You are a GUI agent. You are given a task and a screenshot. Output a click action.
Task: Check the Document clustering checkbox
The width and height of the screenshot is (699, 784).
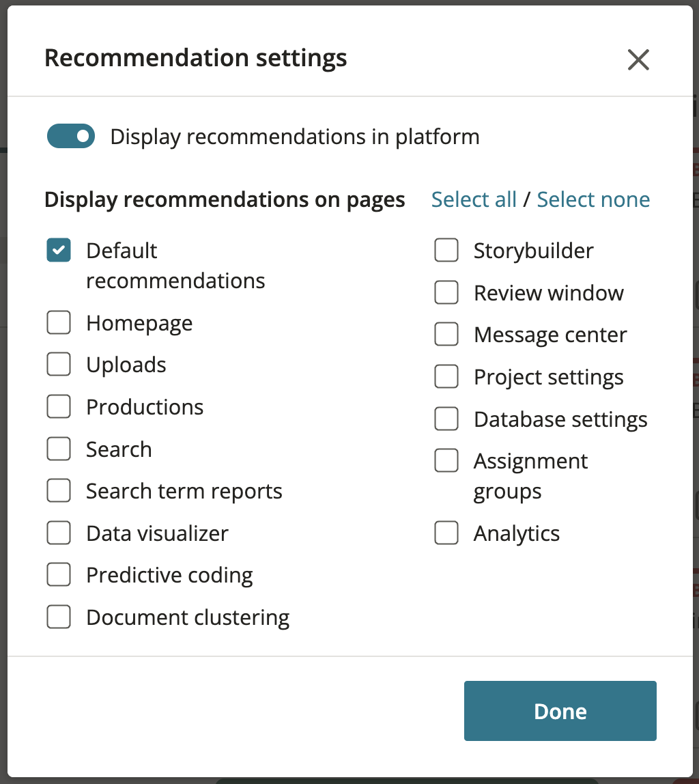coord(59,616)
